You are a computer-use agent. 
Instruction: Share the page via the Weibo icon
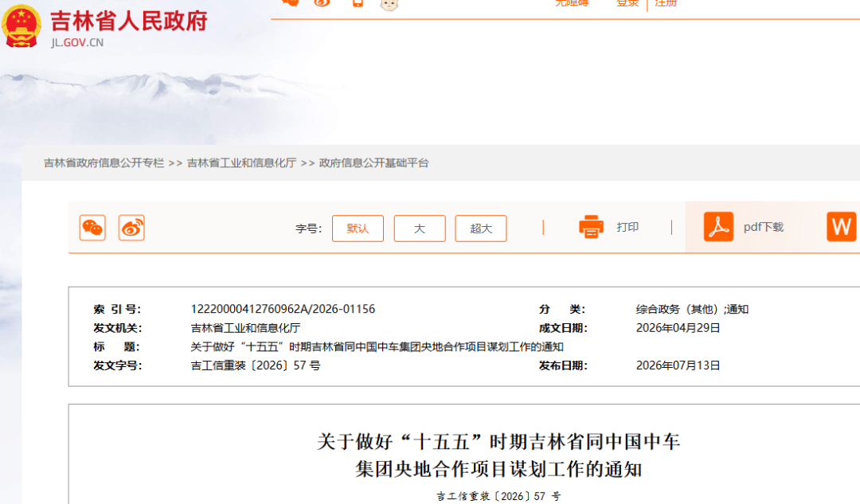tap(131, 228)
